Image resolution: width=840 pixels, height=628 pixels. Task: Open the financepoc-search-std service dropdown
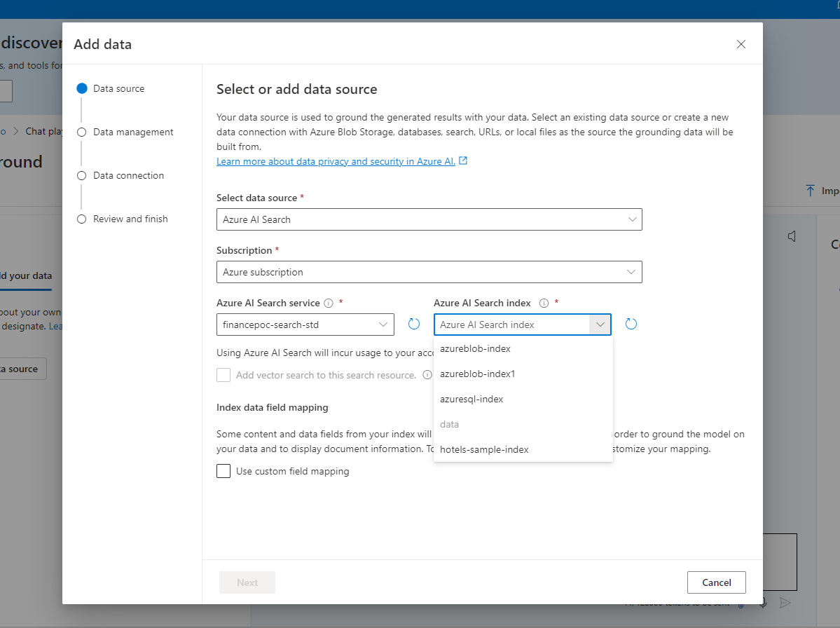[305, 325]
